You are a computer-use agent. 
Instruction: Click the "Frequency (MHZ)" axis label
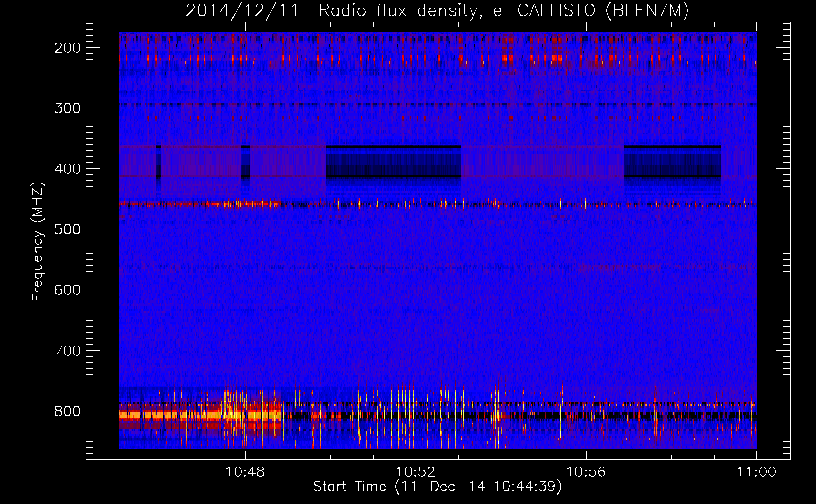click(x=38, y=242)
